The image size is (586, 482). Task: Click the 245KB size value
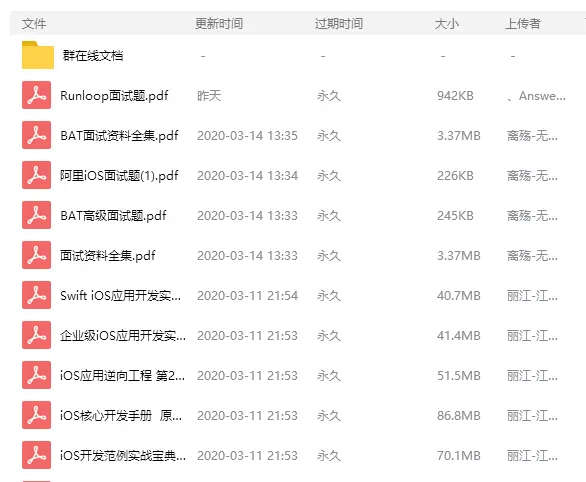455,216
